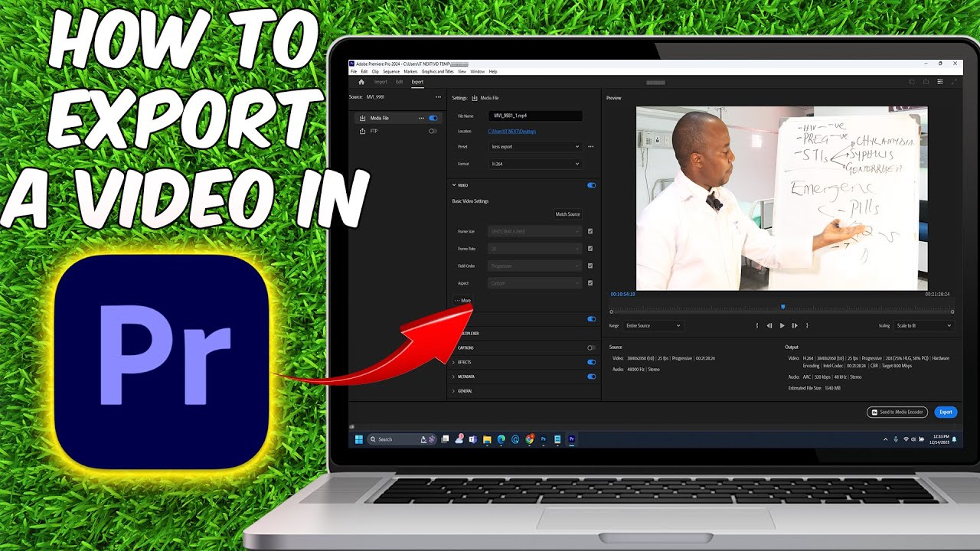Click Play in the preview transport

click(782, 325)
